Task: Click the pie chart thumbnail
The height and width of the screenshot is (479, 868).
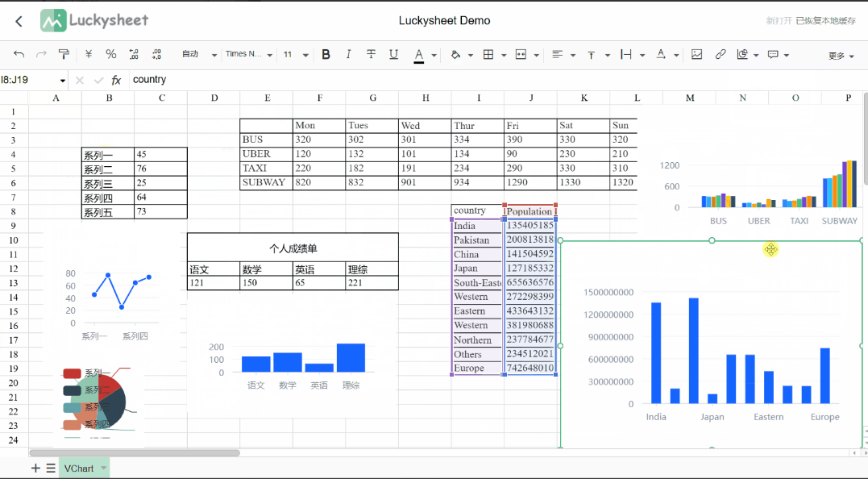Action: pos(97,402)
